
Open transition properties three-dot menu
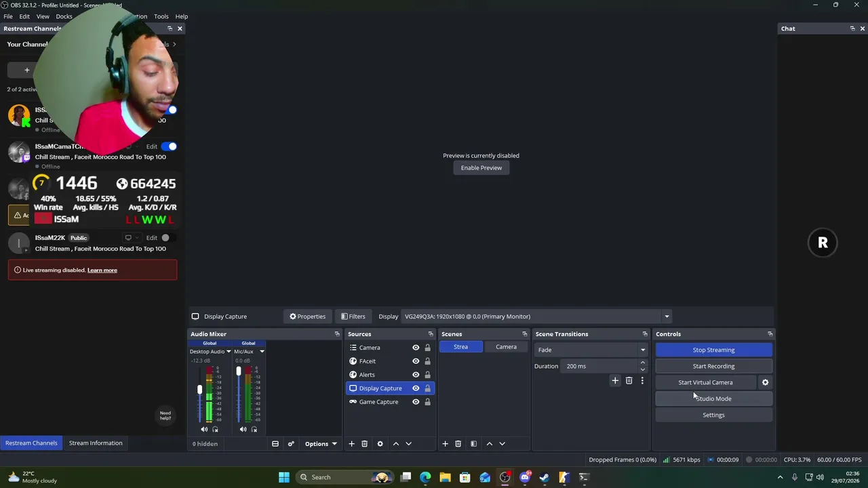coord(642,381)
